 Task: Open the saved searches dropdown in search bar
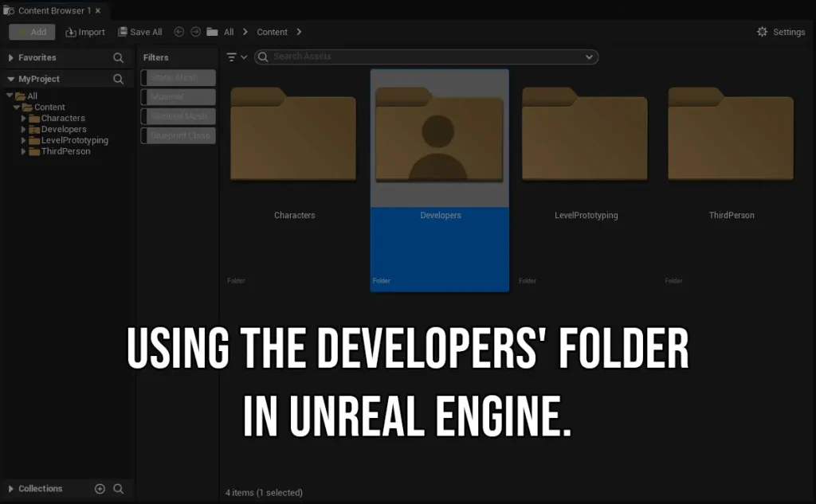pos(590,57)
